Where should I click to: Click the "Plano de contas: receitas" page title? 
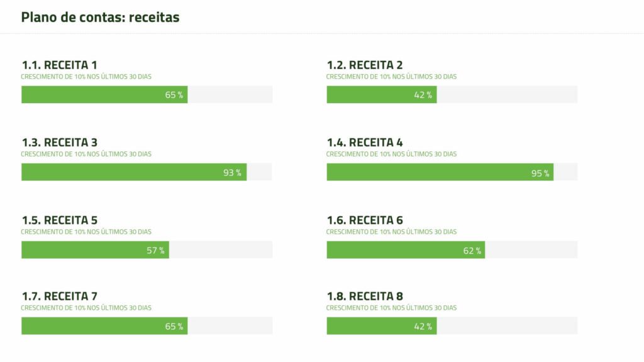point(100,18)
